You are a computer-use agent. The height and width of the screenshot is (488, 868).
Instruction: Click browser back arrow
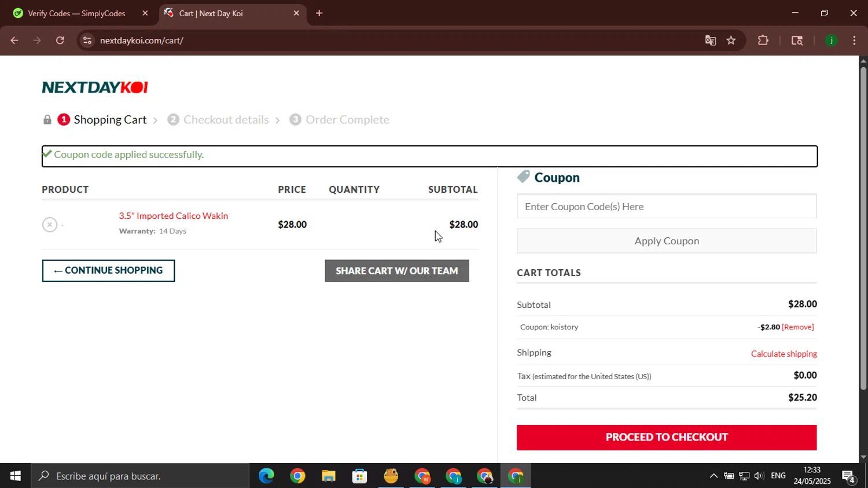[x=14, y=41]
